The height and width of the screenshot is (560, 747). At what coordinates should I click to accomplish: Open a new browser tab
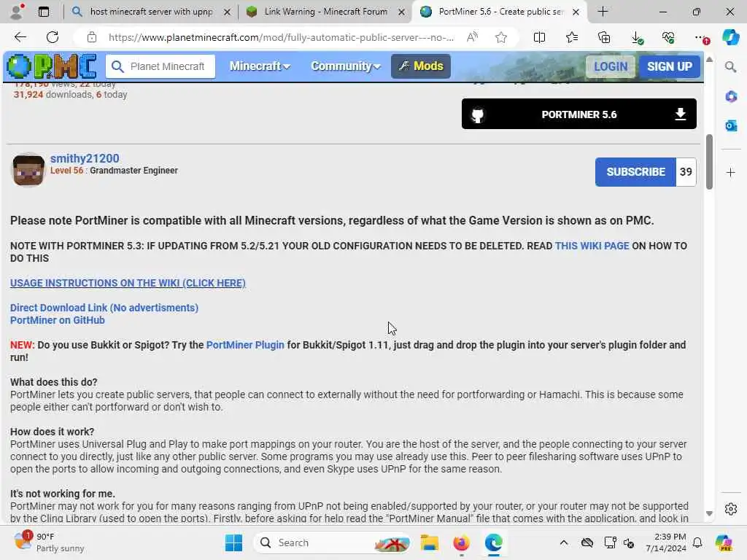(603, 12)
